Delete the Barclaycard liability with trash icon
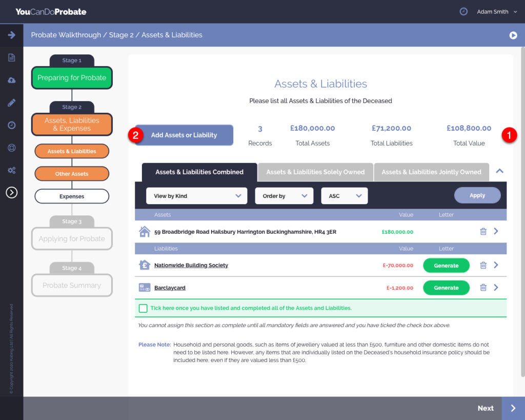Viewport: 525px width, 420px height. 483,288
